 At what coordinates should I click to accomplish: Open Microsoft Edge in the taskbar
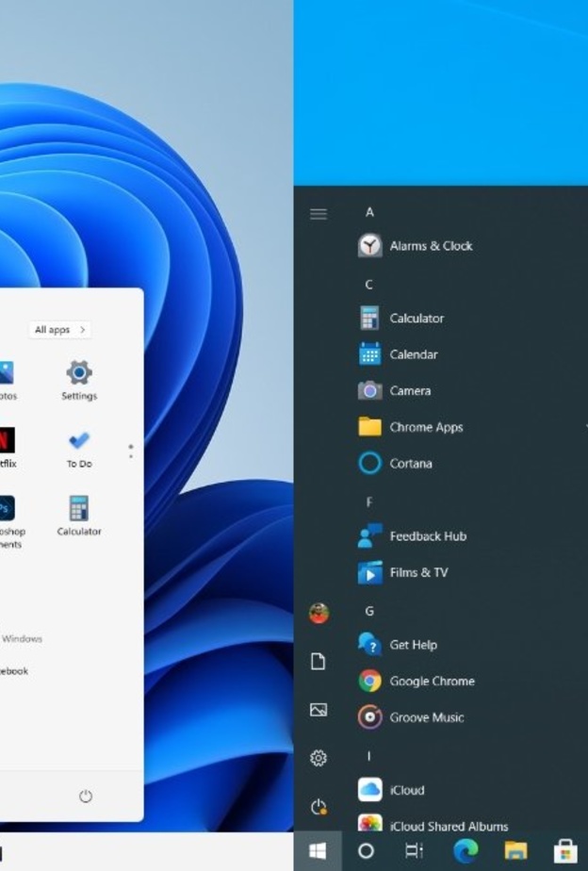(x=465, y=851)
